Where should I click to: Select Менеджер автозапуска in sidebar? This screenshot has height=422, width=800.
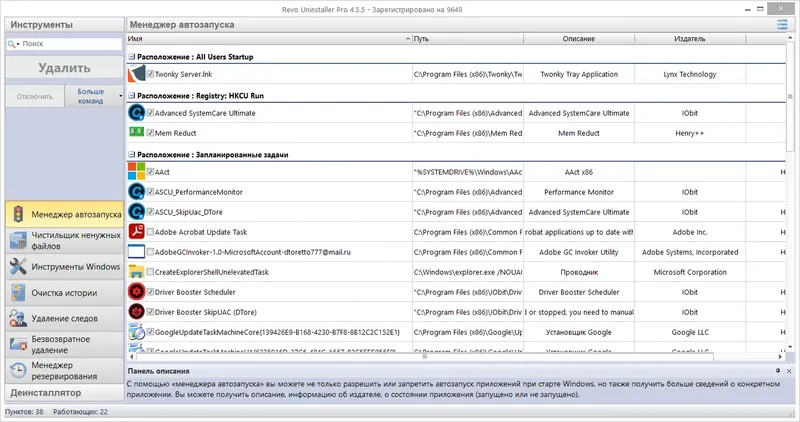coord(64,214)
